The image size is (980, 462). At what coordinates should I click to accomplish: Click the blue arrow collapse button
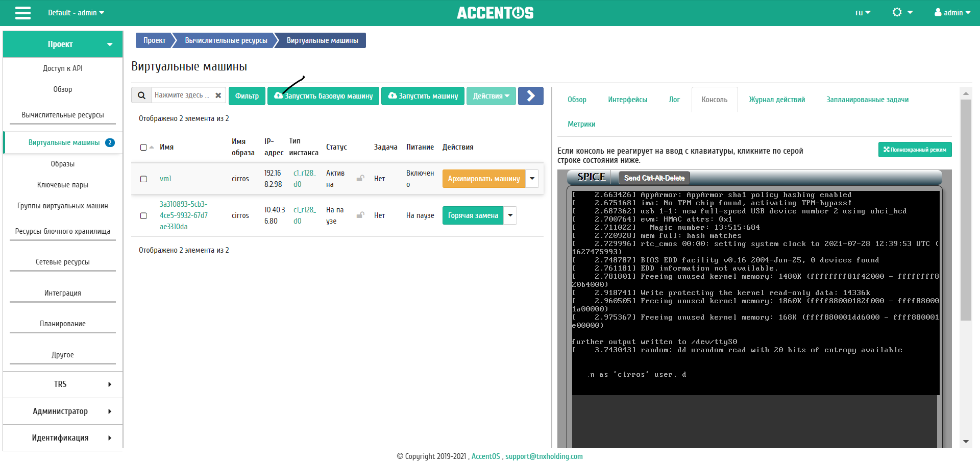tap(531, 95)
